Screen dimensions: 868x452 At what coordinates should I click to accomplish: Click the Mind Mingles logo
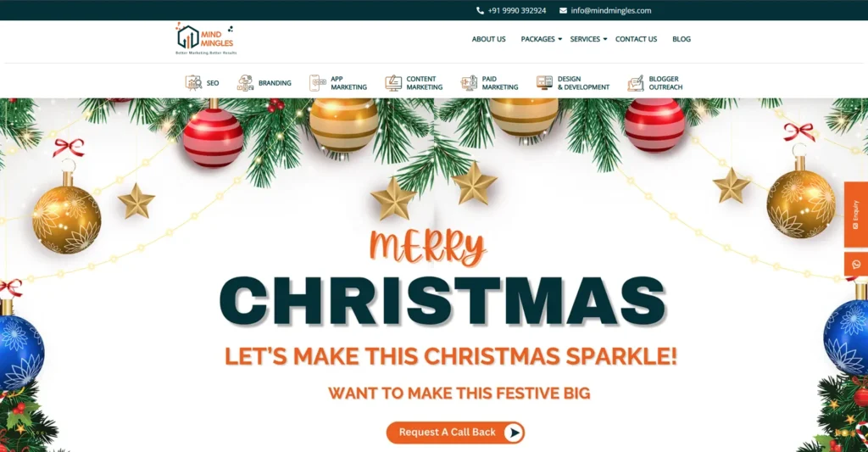click(206, 39)
